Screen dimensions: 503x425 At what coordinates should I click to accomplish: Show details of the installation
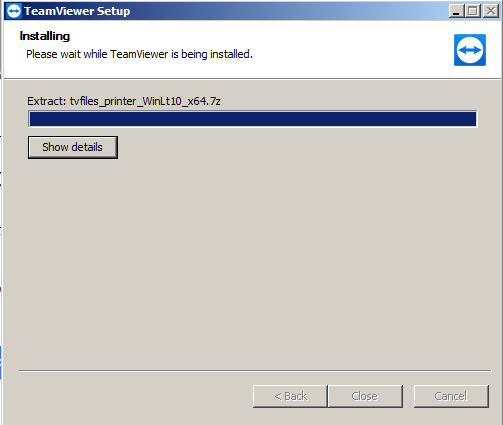pyautogui.click(x=73, y=147)
